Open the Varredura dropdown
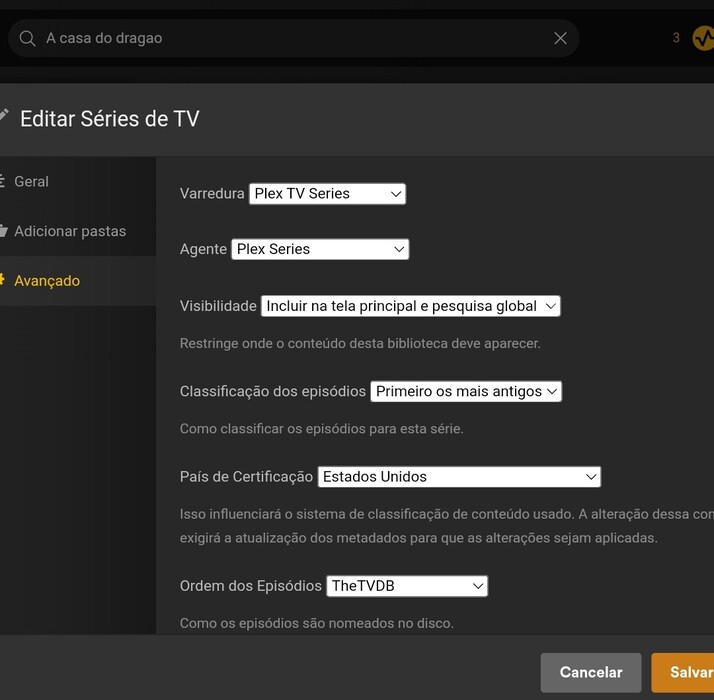 coord(327,194)
